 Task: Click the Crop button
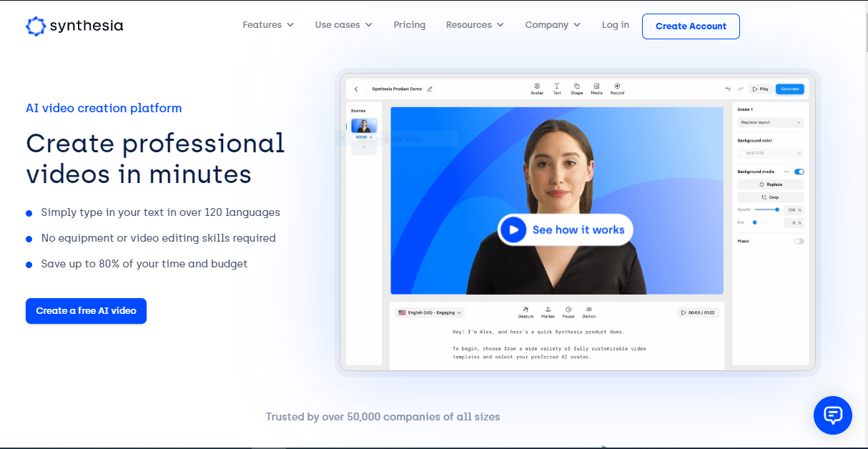coord(770,197)
